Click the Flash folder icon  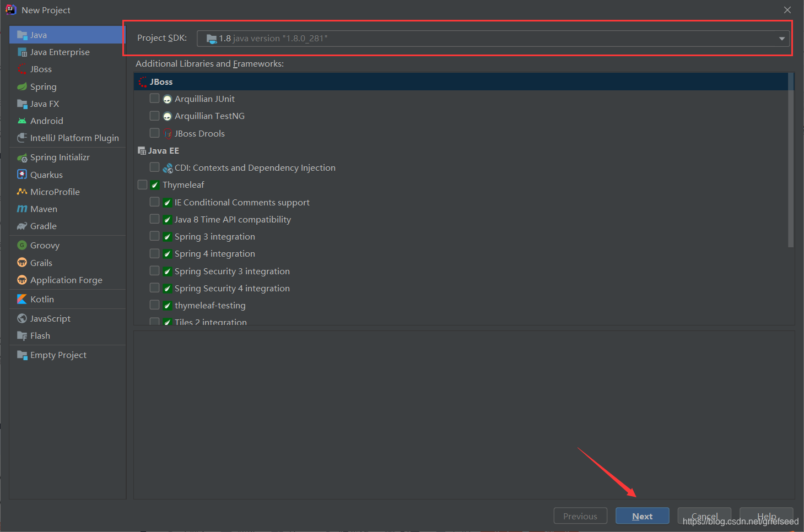click(22, 336)
